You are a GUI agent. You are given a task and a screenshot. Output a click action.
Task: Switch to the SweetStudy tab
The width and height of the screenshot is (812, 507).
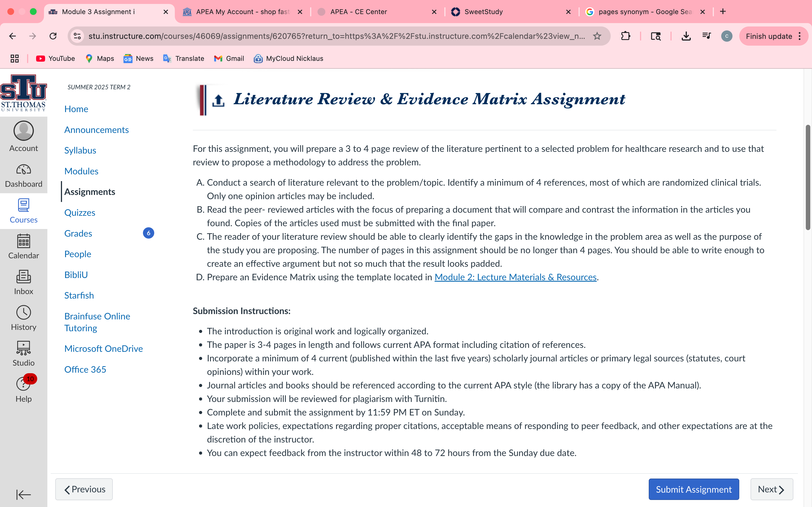point(511,12)
